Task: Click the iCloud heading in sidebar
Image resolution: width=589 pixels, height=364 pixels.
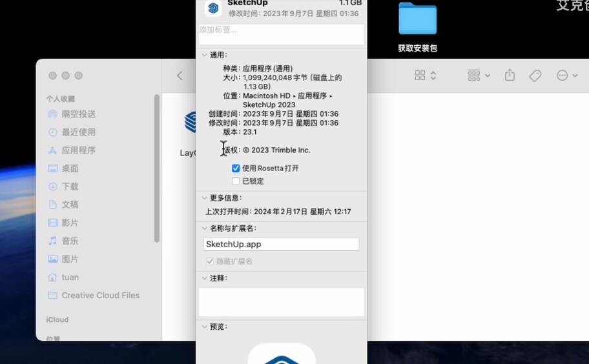Action: [57, 319]
